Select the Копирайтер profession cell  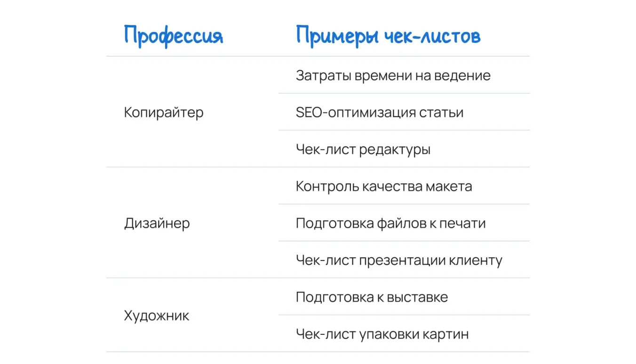[x=164, y=112]
